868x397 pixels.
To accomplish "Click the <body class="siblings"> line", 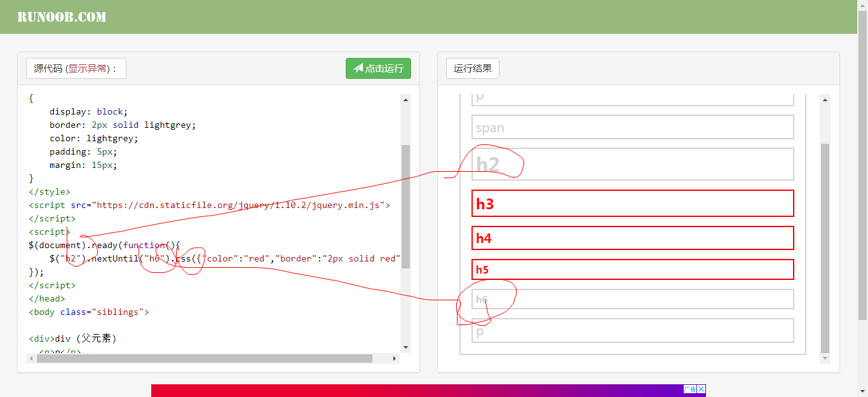I will (x=89, y=312).
